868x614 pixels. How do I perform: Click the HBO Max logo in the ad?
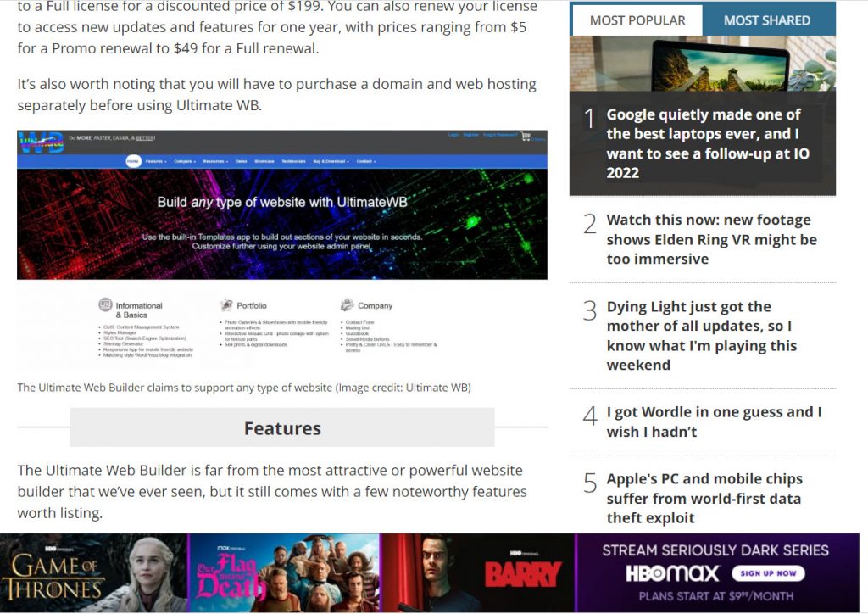(x=672, y=573)
